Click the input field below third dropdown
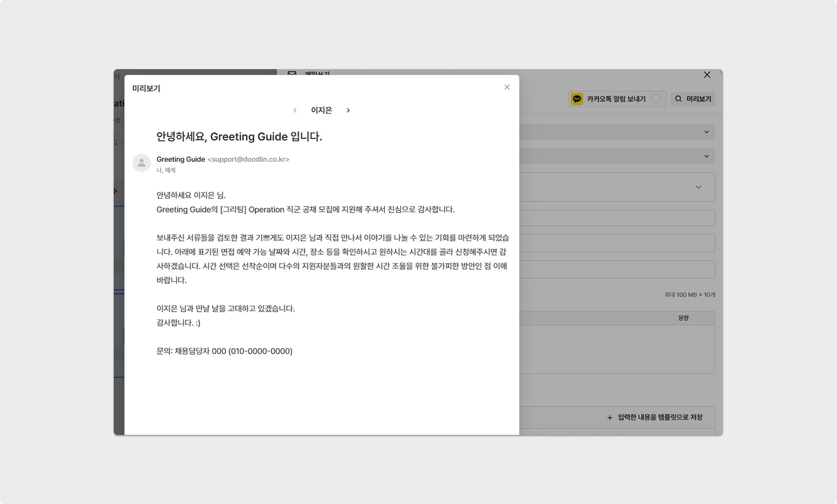This screenshot has height=504, width=837. pos(617,218)
